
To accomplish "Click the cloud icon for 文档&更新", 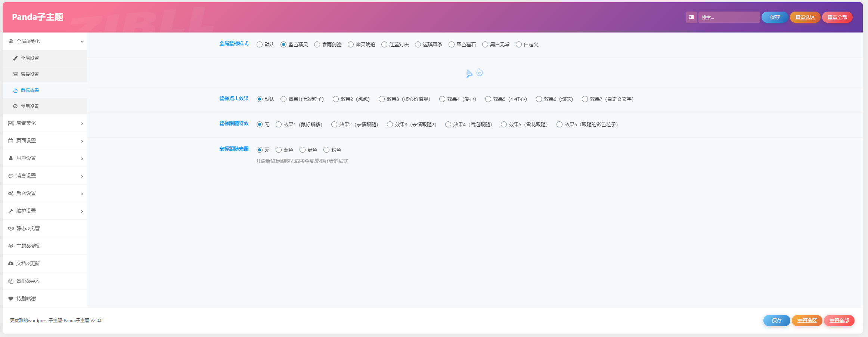I will coord(11,264).
